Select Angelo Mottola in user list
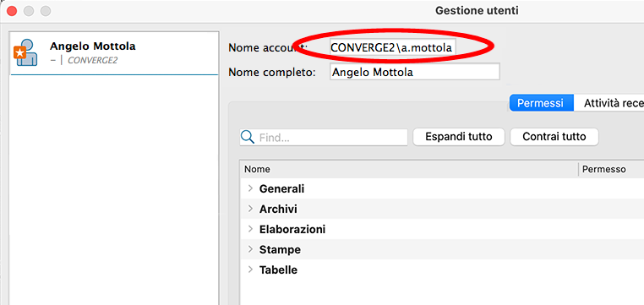 [114, 53]
